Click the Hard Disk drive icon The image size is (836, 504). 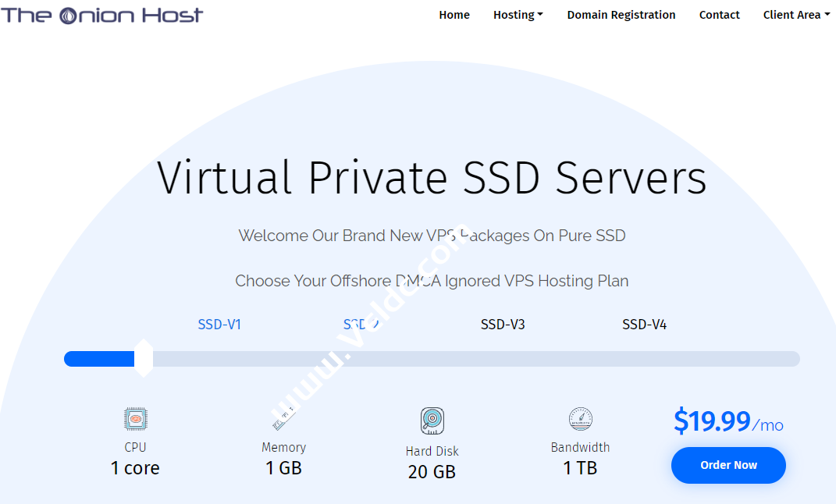pyautogui.click(x=432, y=421)
